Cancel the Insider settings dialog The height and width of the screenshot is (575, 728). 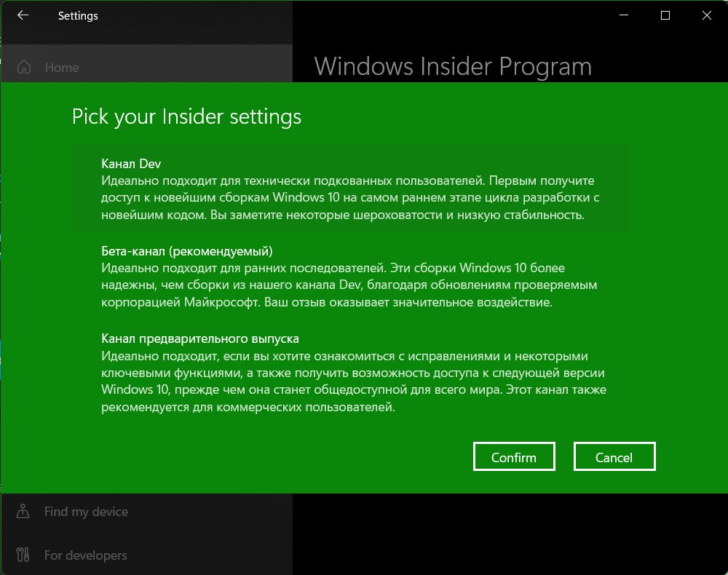[x=614, y=456]
